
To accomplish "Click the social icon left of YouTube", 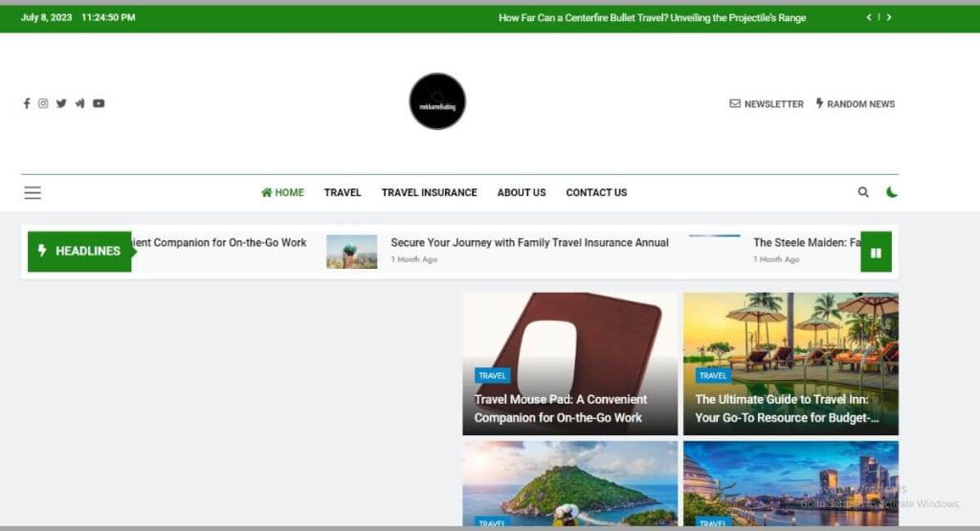I will click(x=80, y=103).
